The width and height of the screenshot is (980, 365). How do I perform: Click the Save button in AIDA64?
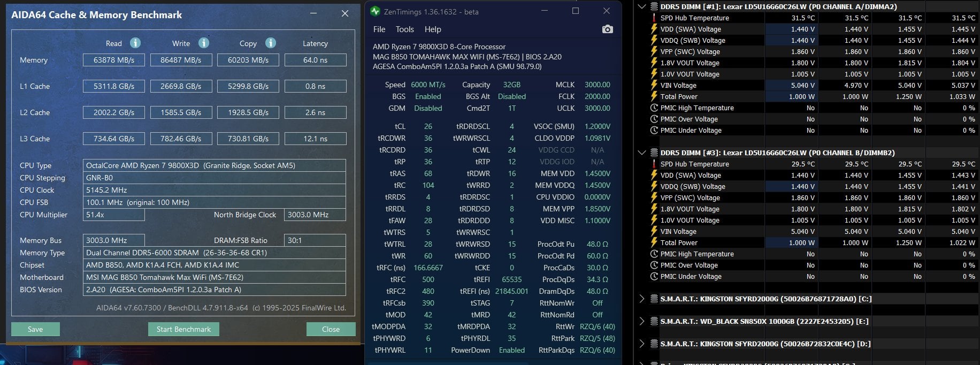tap(35, 329)
